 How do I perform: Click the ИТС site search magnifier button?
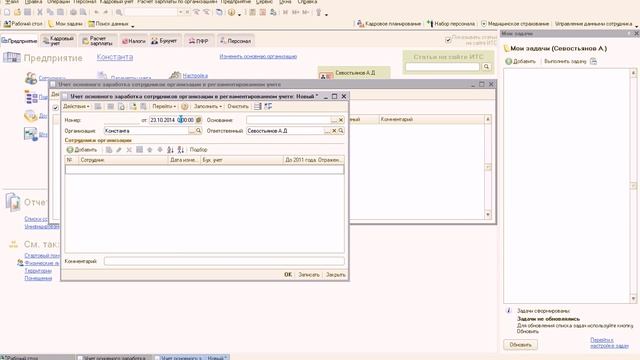tap(486, 67)
